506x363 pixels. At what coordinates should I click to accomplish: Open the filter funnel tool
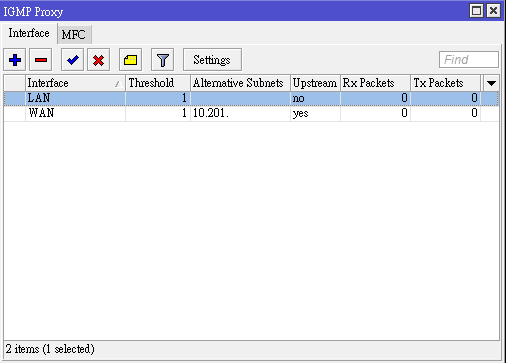(162, 60)
